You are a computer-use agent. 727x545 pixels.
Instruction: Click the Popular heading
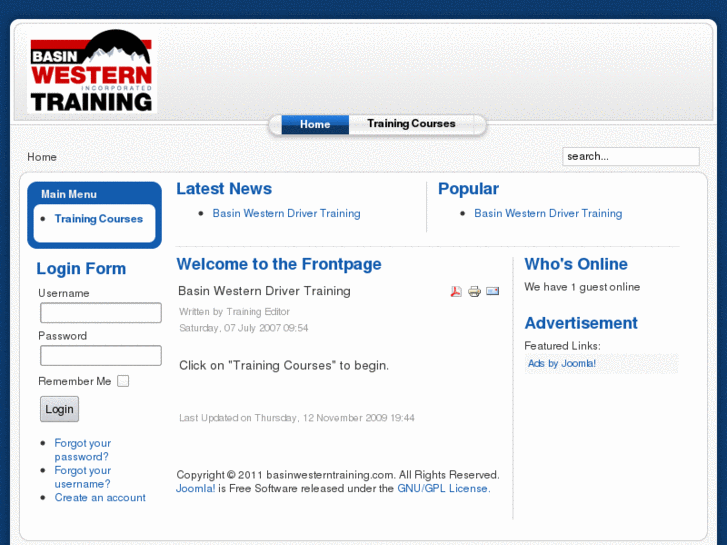pyautogui.click(x=468, y=189)
